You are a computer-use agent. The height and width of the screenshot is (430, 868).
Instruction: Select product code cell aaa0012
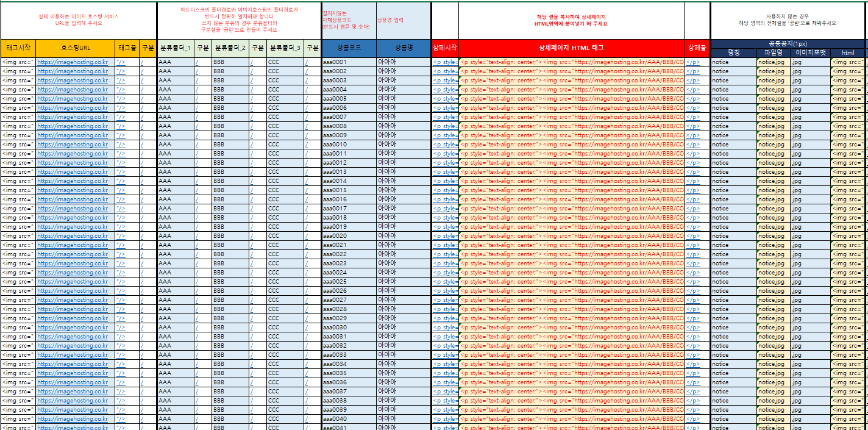[x=349, y=163]
